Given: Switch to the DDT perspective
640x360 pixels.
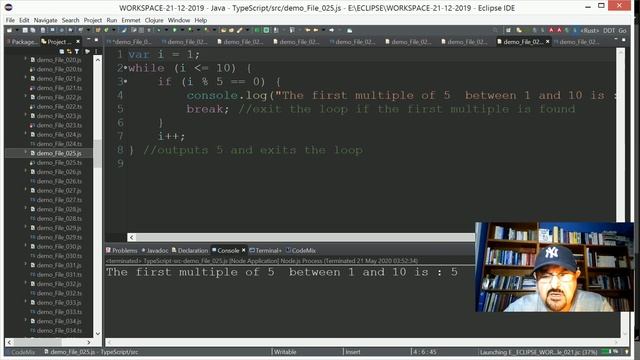Looking at the screenshot, I should click(609, 31).
